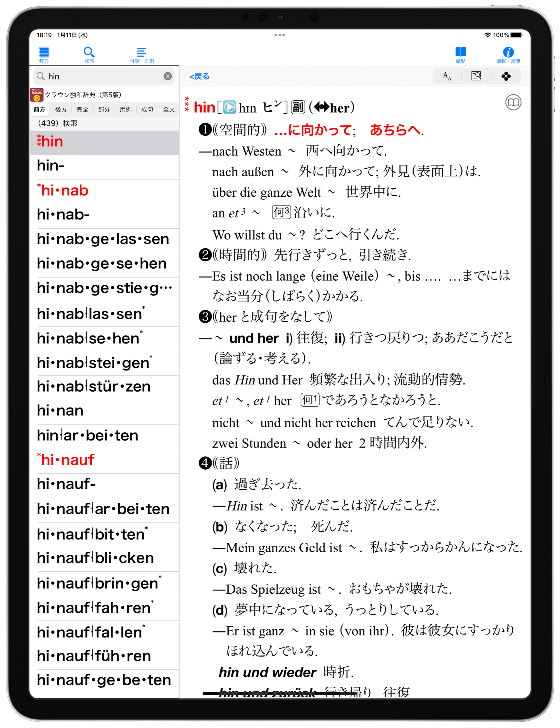
Task: Open 付録・凡例 appendix icon
Action: coord(142,54)
